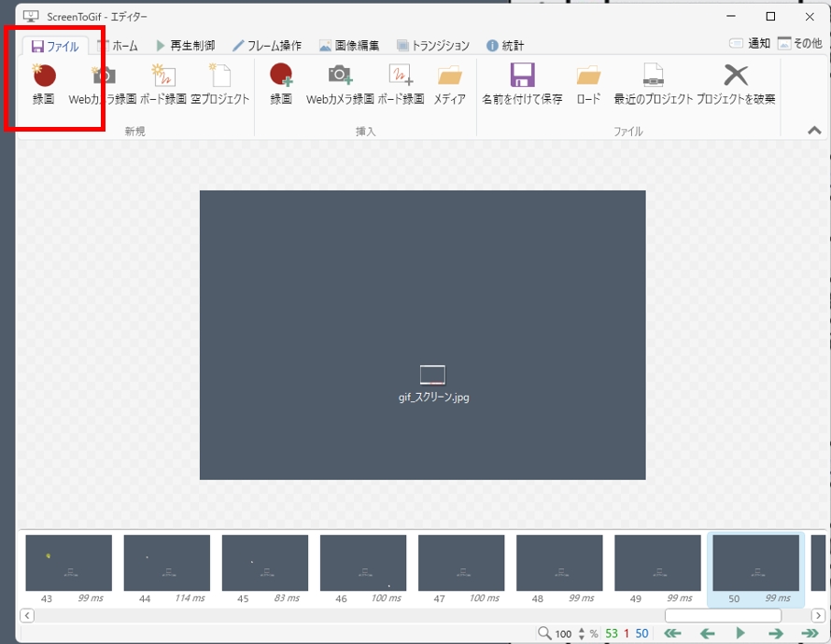
Task: Click the horizontal frame list scrollbar thumb
Action: point(723,616)
